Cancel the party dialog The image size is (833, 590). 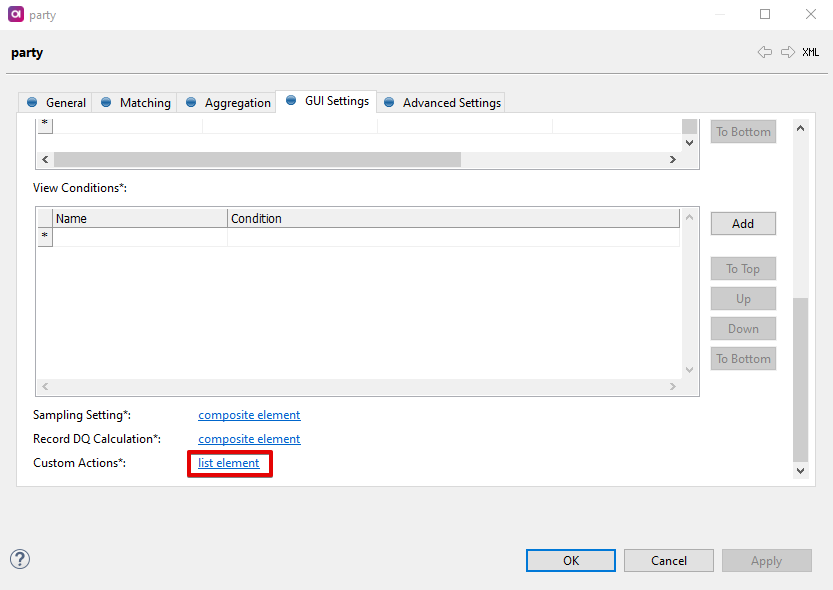[668, 560]
